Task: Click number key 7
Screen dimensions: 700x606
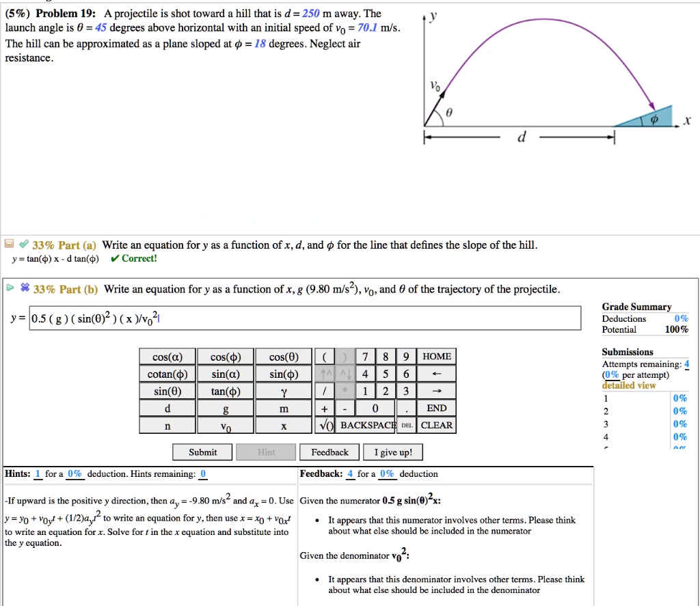Action: pyautogui.click(x=365, y=357)
